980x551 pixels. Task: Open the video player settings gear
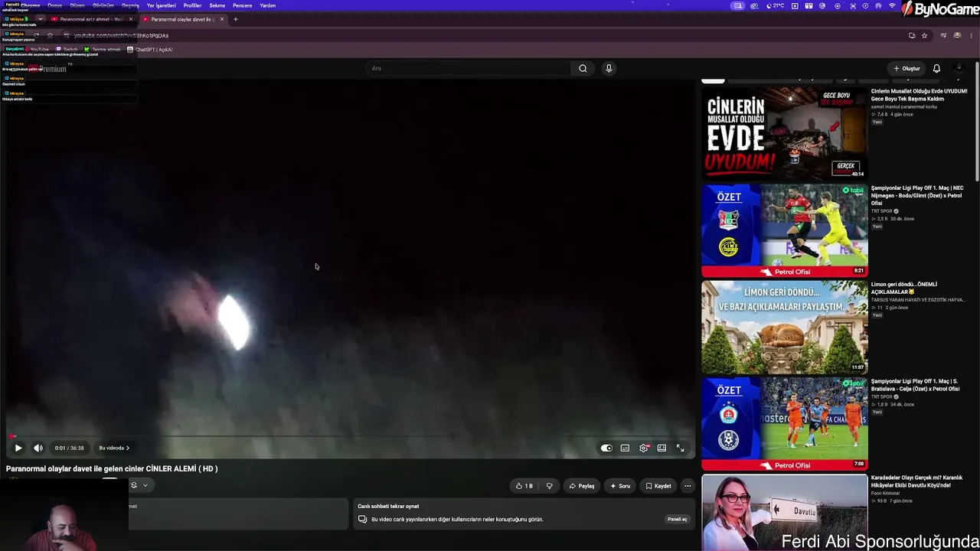tap(643, 448)
